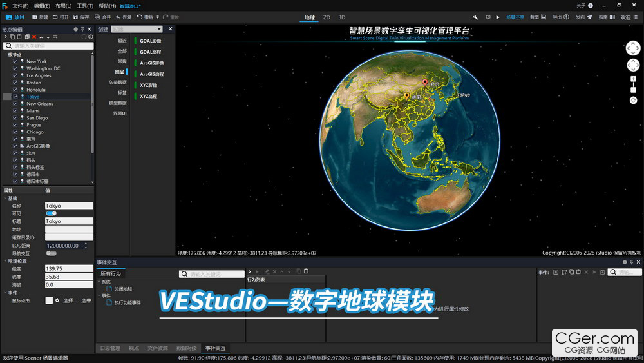This screenshot has width=644, height=363.
Task: Select the GDAL影像 layer type
Action: pos(150,41)
